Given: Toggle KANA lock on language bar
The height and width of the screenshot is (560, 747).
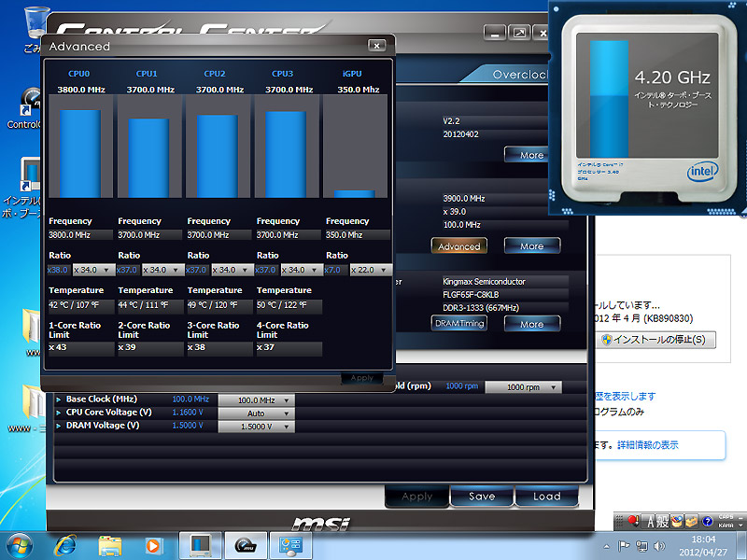Looking at the screenshot, I should pyautogui.click(x=726, y=525).
